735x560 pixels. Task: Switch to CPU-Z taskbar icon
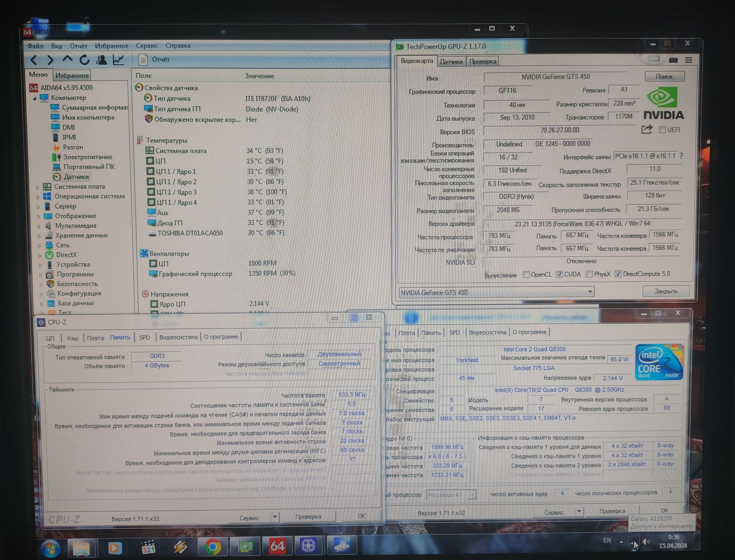[x=309, y=545]
